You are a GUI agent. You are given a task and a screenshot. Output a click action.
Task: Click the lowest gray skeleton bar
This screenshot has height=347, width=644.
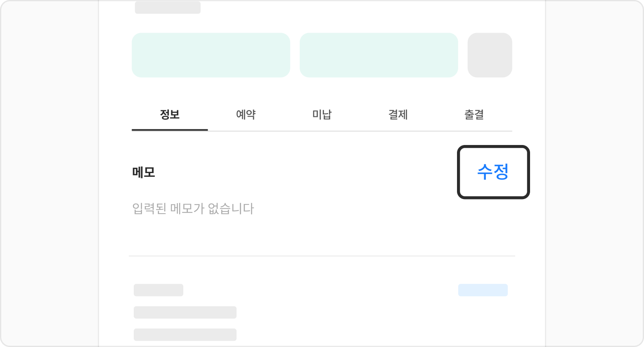pos(185,334)
